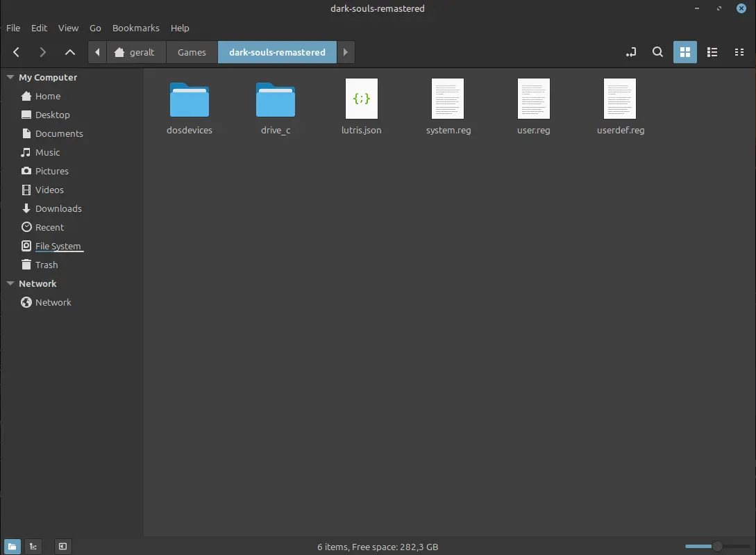This screenshot has width=756, height=555.
Task: Select the lutris.json file icon
Action: pyautogui.click(x=362, y=99)
